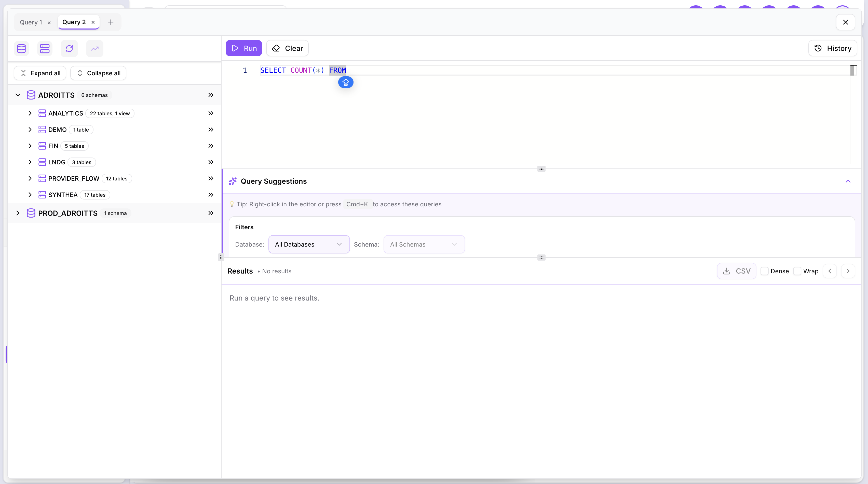This screenshot has height=484, width=868.
Task: Click the schema/server icon in sidebar toolbar
Action: coord(45,48)
